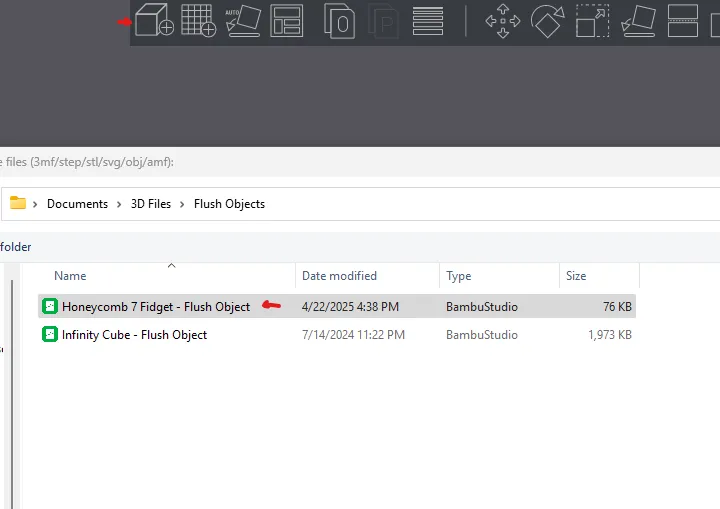Screen dimensions: 720x509
Task: Select Infinity Cube - Flush Object file
Action: pos(134,335)
